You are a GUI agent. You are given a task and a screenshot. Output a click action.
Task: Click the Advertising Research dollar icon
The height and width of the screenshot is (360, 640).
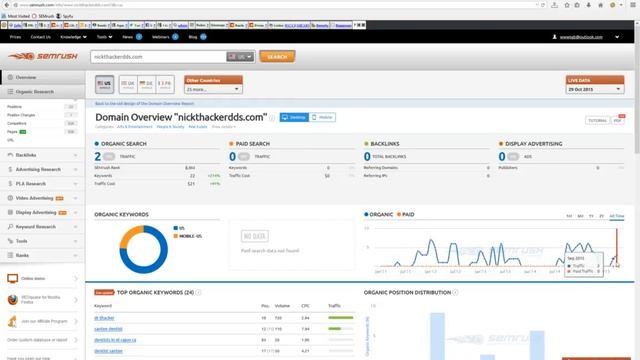(10, 169)
